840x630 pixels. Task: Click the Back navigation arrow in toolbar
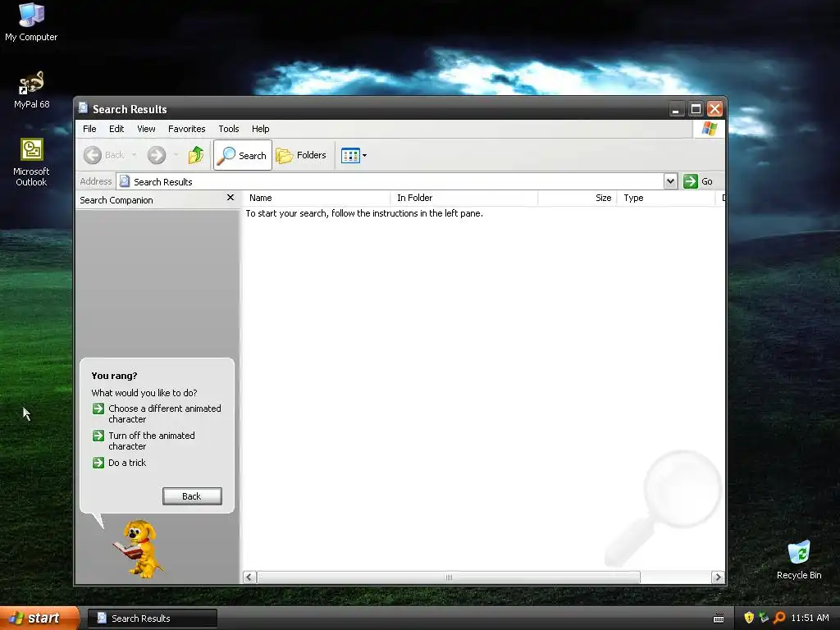pyautogui.click(x=104, y=155)
